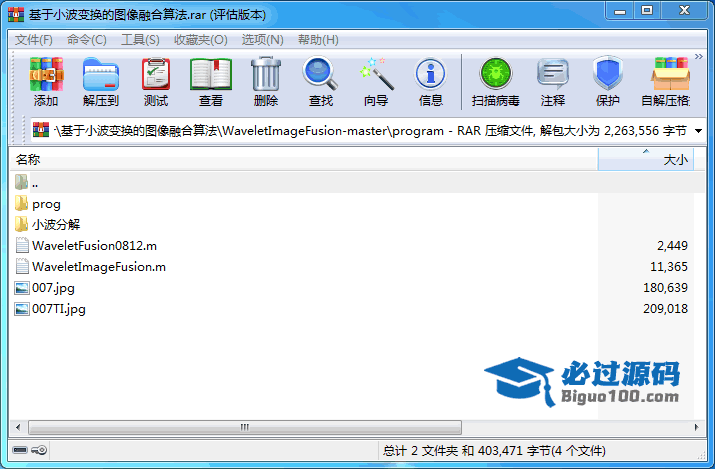Click the 注释 (Comment) toolbar icon
Screen dimensions: 715x469
pos(553,74)
